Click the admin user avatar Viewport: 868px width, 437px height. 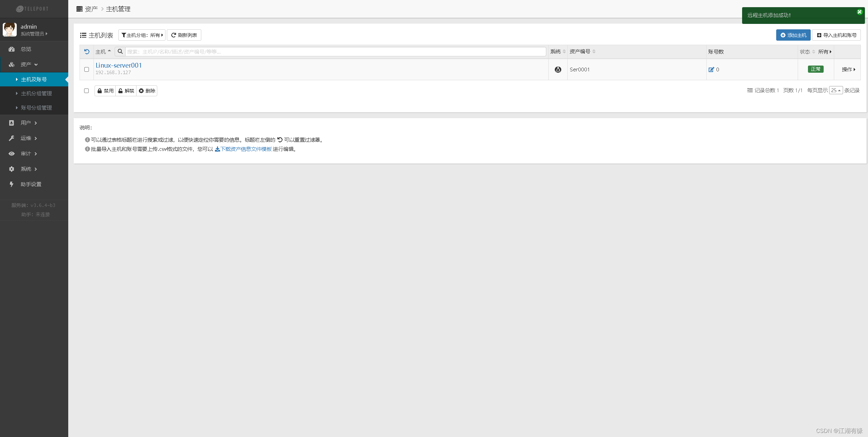[x=10, y=30]
